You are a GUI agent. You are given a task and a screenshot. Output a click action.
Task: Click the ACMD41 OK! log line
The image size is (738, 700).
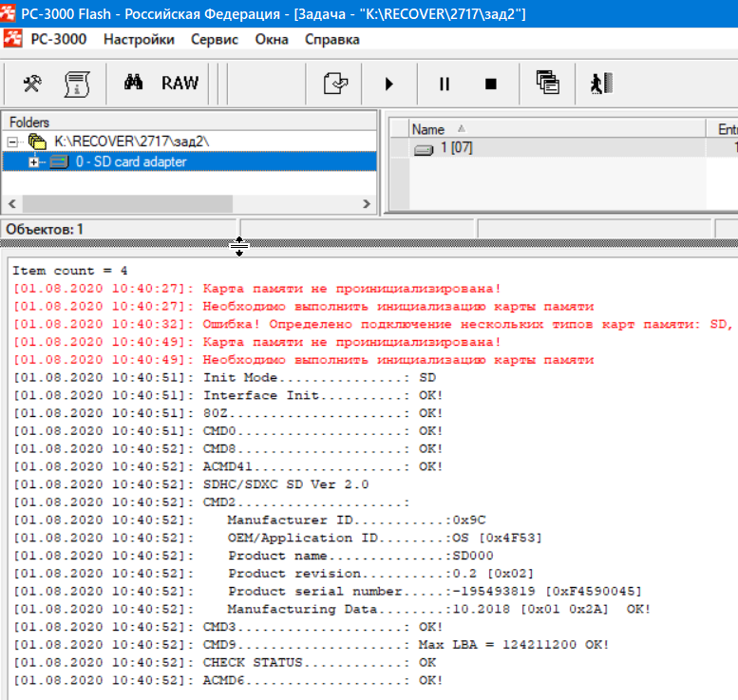click(228, 466)
